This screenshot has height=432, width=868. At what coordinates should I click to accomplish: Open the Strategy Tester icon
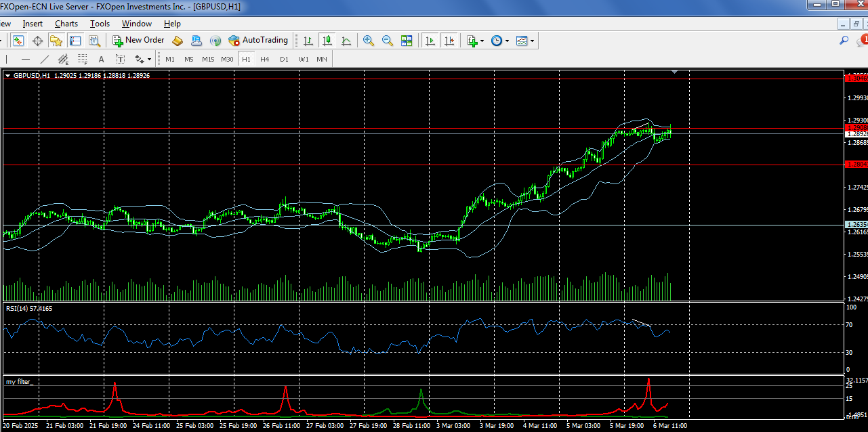(x=94, y=41)
